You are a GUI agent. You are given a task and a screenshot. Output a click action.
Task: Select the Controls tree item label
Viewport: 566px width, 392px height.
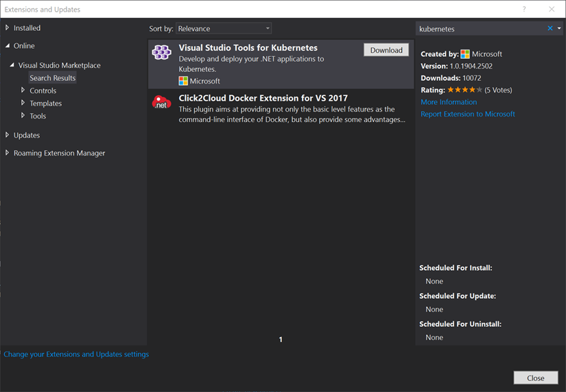(43, 90)
